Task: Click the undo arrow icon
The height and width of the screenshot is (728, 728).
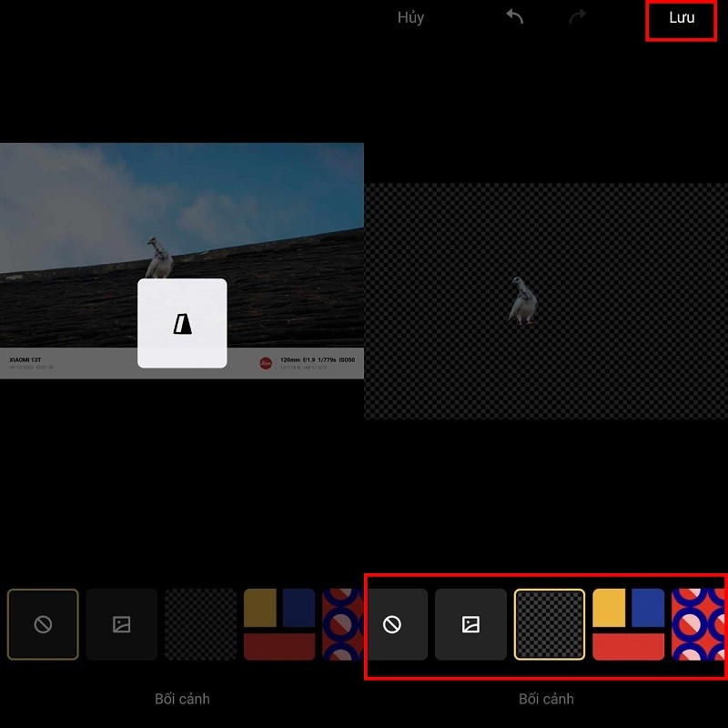Action: [x=515, y=17]
